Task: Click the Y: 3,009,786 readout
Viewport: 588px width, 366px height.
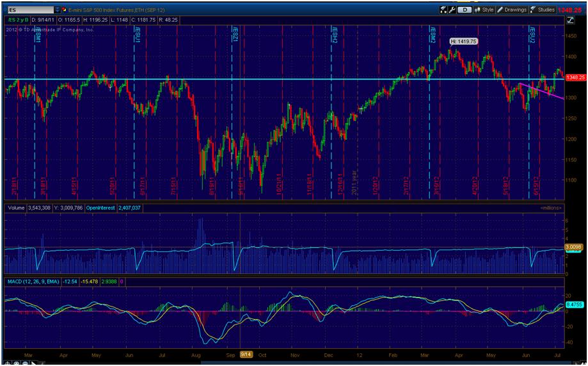Action: coord(69,208)
